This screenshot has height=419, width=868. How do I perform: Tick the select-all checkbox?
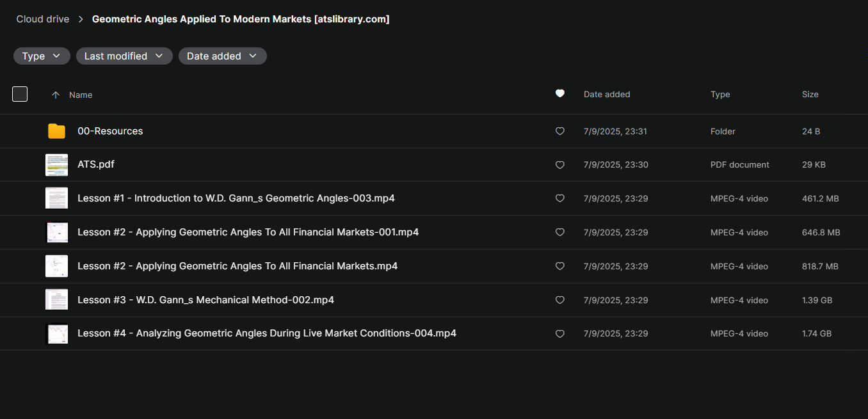(x=20, y=94)
